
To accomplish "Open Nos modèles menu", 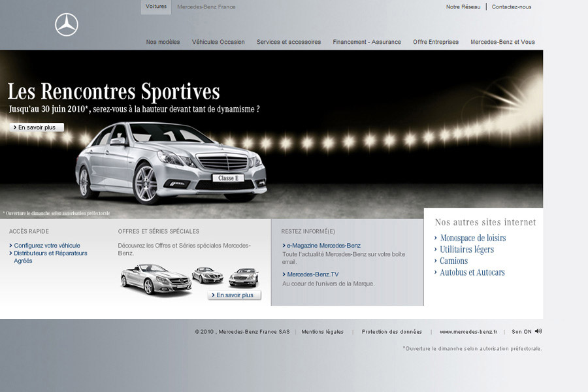I will (x=163, y=42).
